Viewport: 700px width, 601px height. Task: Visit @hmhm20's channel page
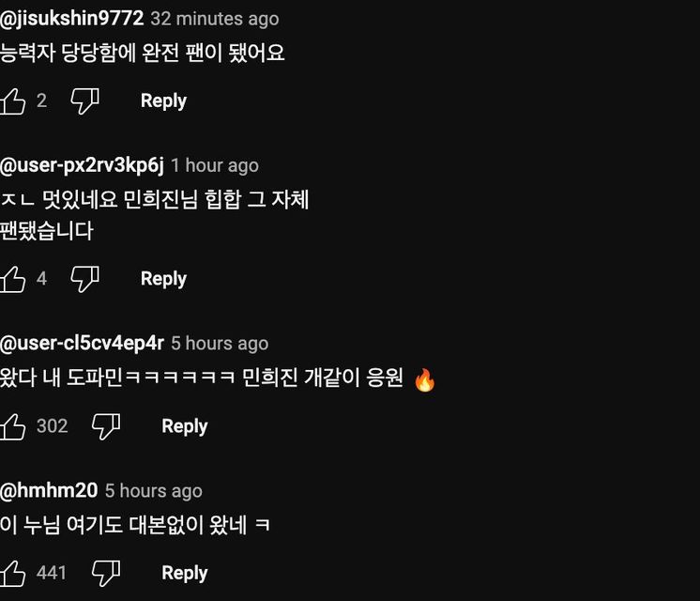(49, 490)
